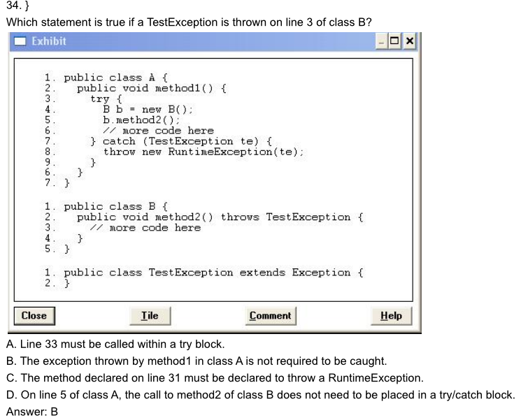Close the Exhibit window with X

(409, 41)
